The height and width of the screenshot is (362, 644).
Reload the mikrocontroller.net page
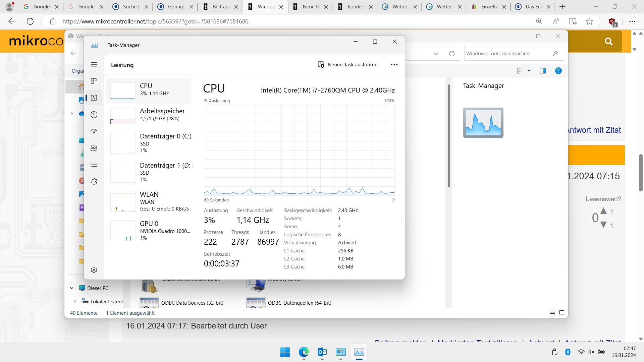point(30,21)
